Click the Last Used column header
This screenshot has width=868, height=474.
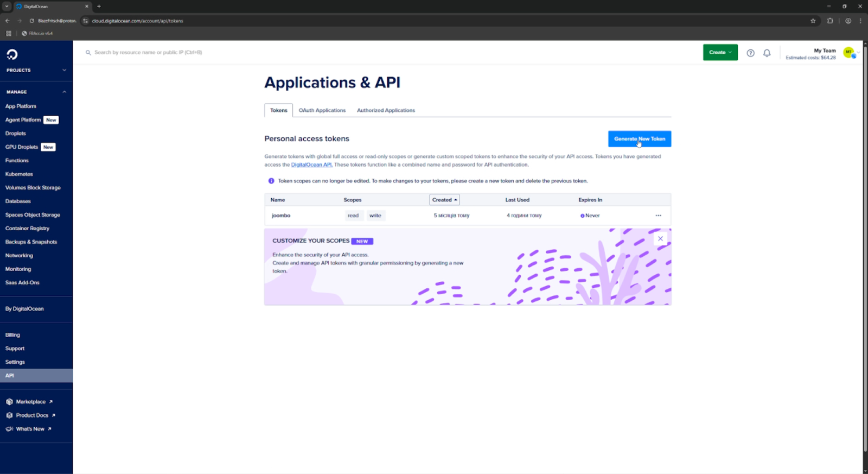tap(517, 200)
